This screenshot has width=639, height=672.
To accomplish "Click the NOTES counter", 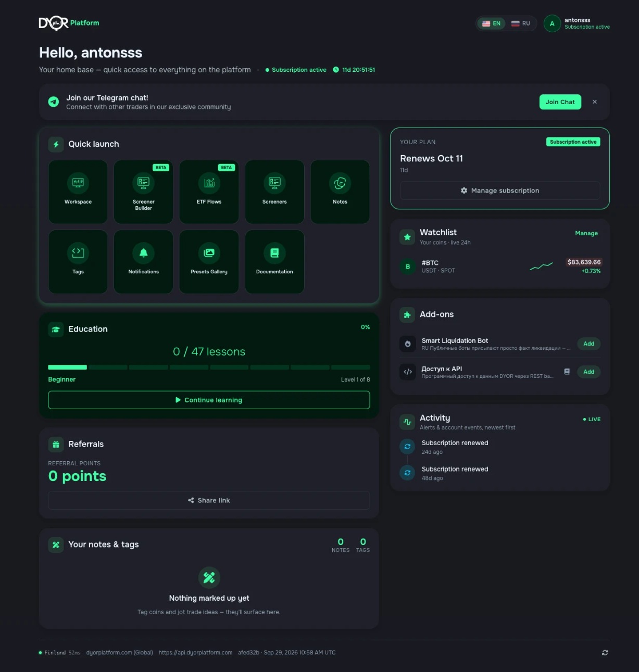I will 341,546.
